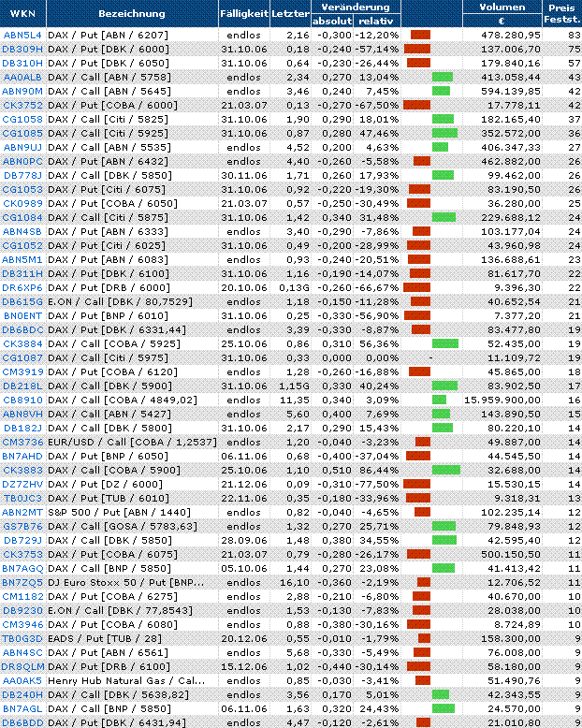Open the CK3753 security link

(x=22, y=554)
